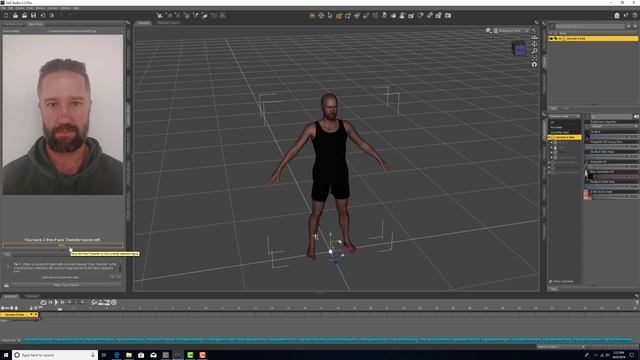Switch to the Viewport tab
Screen dimensions: 640x360
click(x=144, y=23)
